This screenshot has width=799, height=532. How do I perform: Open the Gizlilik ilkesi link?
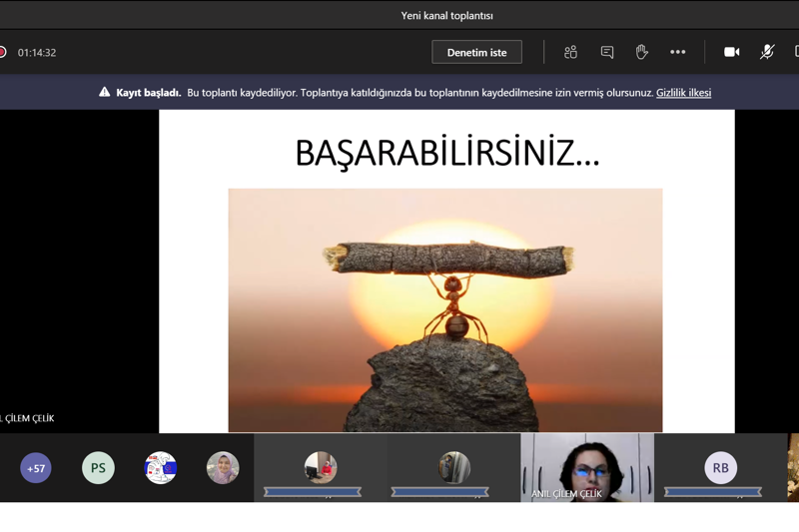point(683,93)
